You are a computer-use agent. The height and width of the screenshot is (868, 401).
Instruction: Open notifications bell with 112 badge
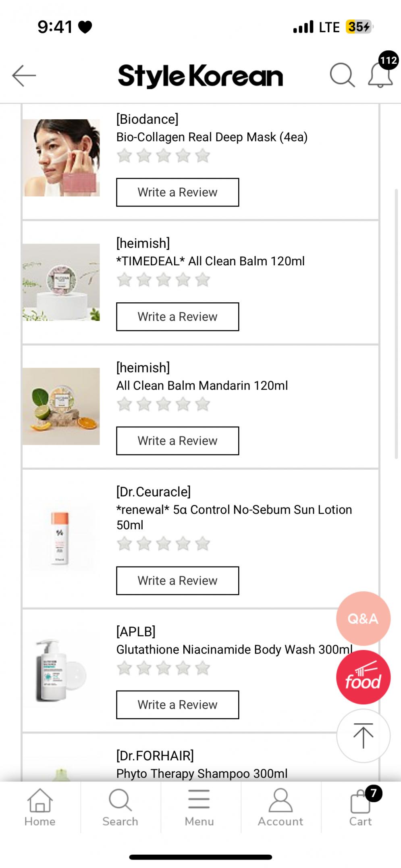click(380, 75)
